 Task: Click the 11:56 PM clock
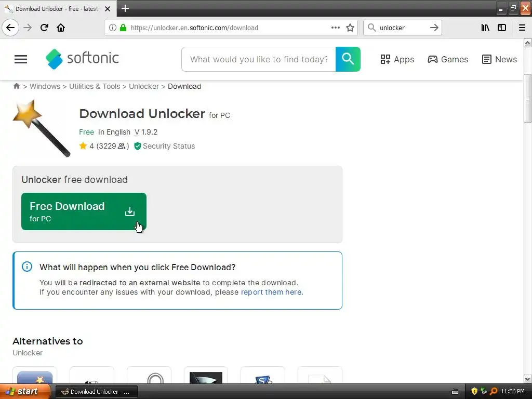point(513,392)
